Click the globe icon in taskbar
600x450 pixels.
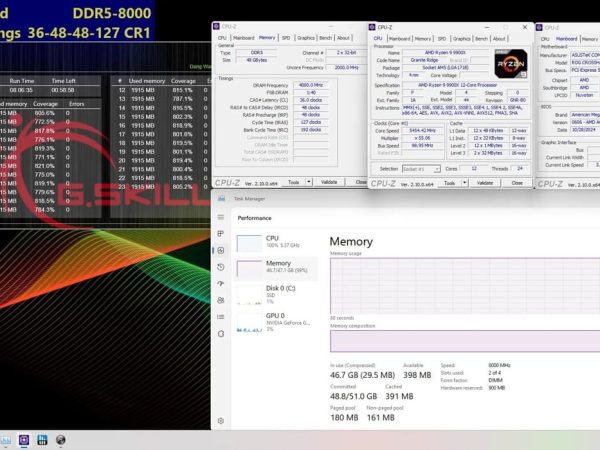point(60,440)
